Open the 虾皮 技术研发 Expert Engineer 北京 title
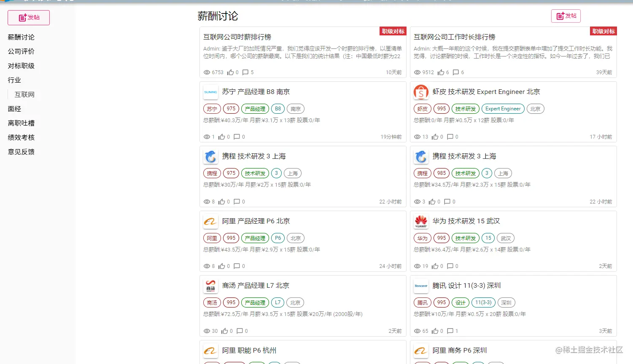This screenshot has height=364, width=633. click(486, 92)
